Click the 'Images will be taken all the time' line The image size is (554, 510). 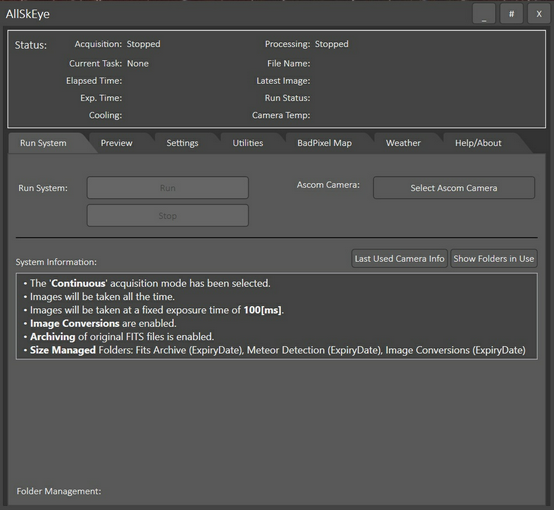point(99,297)
